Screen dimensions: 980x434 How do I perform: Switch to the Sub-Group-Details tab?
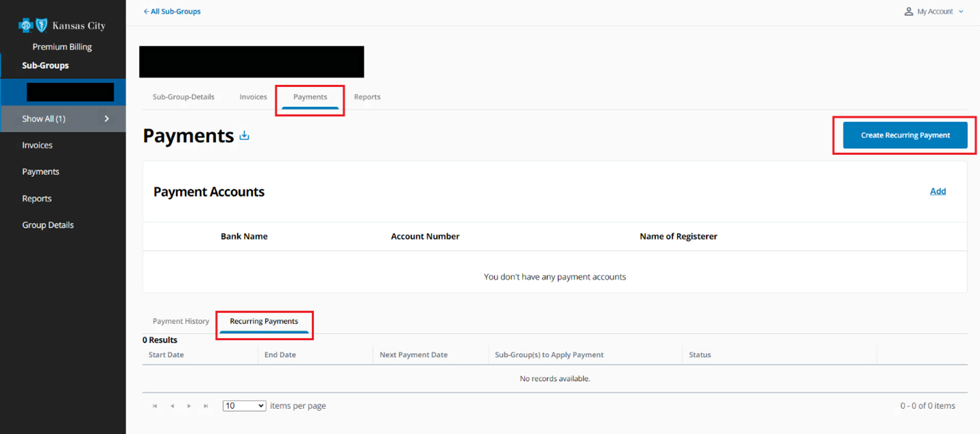[x=183, y=97]
